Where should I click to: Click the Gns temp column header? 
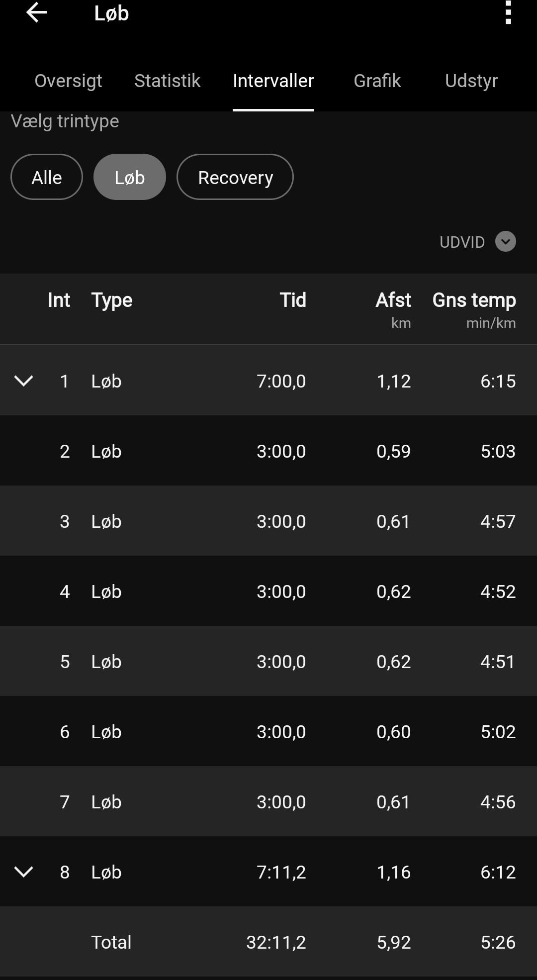pyautogui.click(x=473, y=300)
